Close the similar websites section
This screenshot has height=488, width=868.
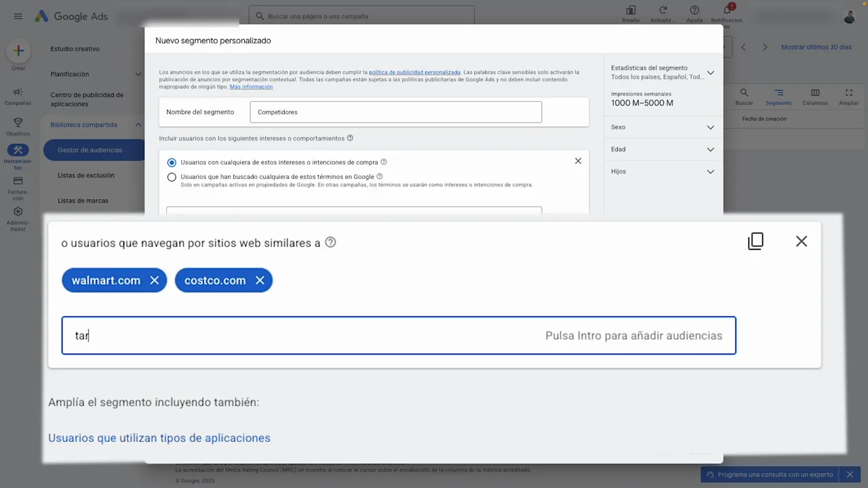pos(802,241)
